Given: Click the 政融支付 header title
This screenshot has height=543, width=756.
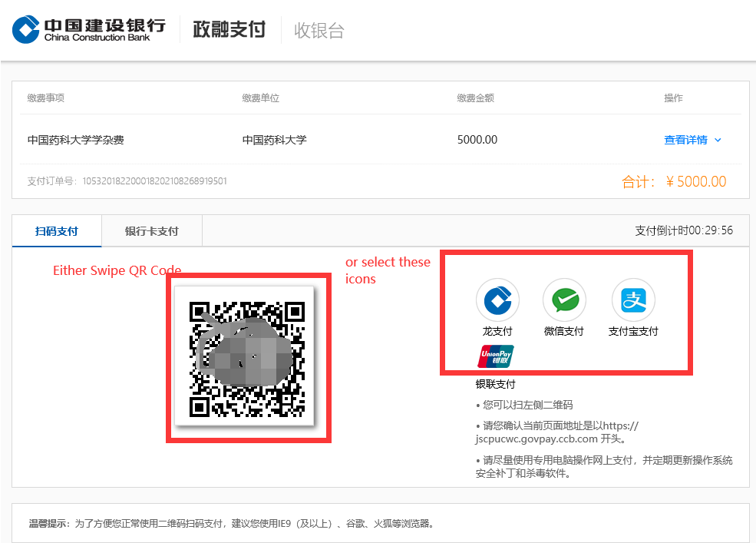Looking at the screenshot, I should [x=229, y=30].
